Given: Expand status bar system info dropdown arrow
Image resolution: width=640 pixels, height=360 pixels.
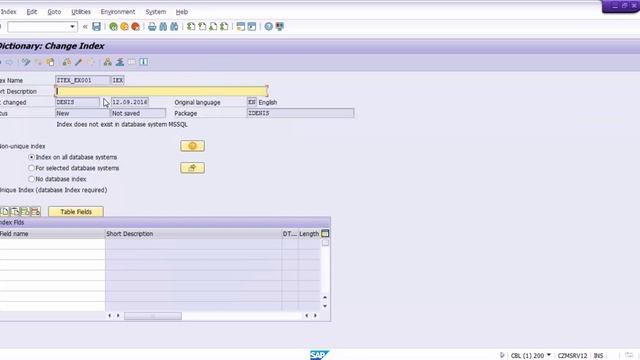Looking at the screenshot, I should point(549,355).
